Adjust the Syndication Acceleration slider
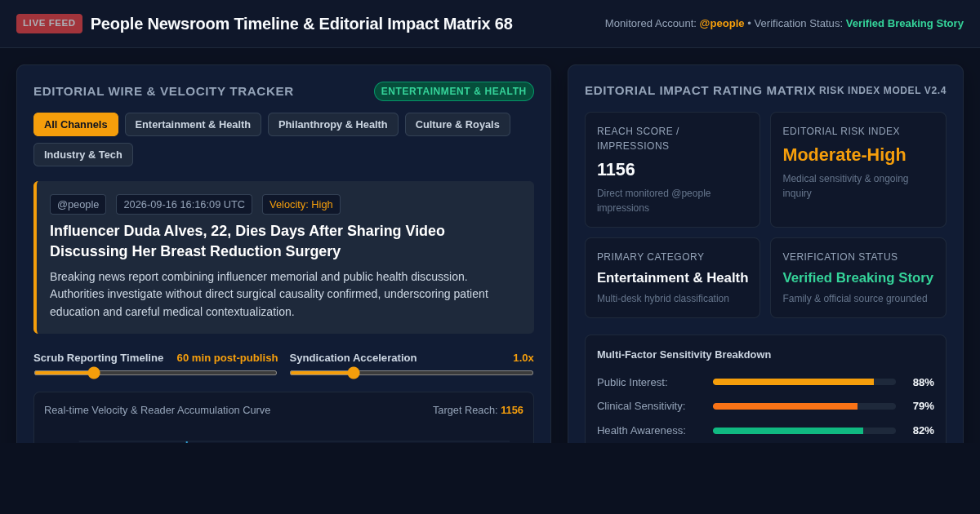Screen dimensions: 980x514 coord(412,373)
